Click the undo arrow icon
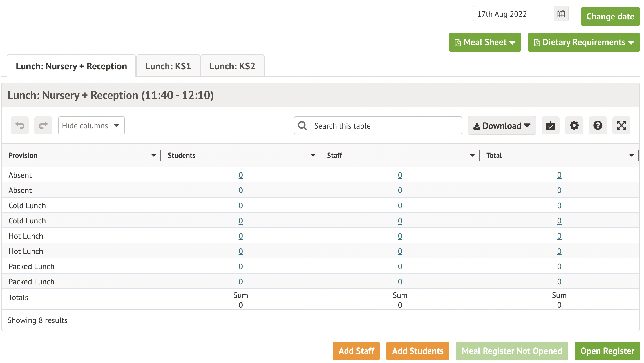This screenshot has height=363, width=644. (x=20, y=125)
